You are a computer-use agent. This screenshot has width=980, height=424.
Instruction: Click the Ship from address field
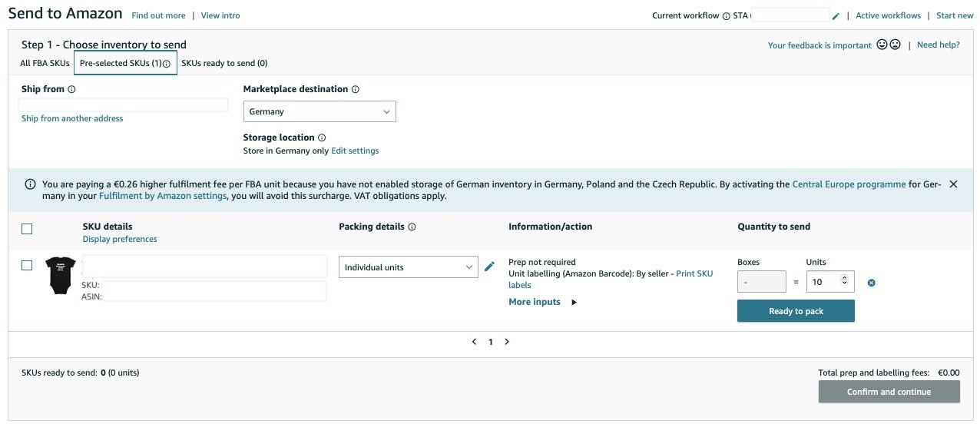click(124, 104)
